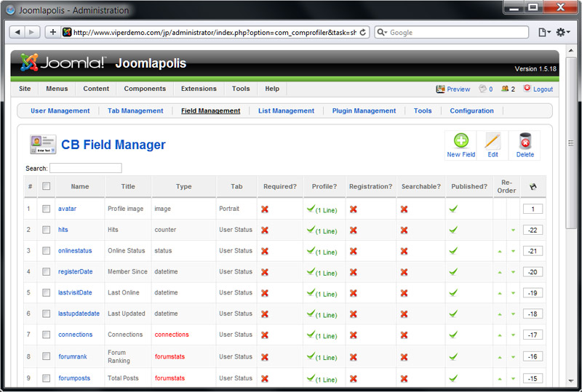Viewport: 582px width, 392px height.
Task: Check the checkbox for avatar row
Action: 46,209
